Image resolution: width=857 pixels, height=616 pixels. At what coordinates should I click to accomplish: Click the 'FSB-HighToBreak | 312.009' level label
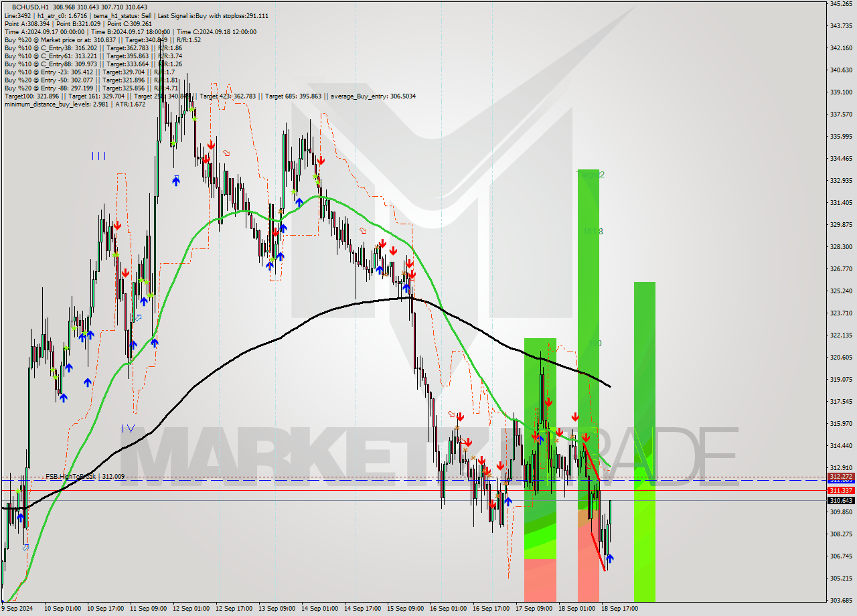(x=85, y=476)
